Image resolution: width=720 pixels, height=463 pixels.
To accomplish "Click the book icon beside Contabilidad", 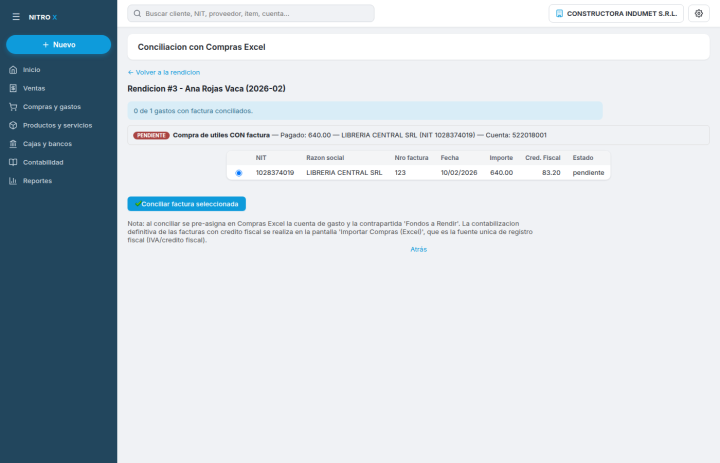I will (13, 162).
